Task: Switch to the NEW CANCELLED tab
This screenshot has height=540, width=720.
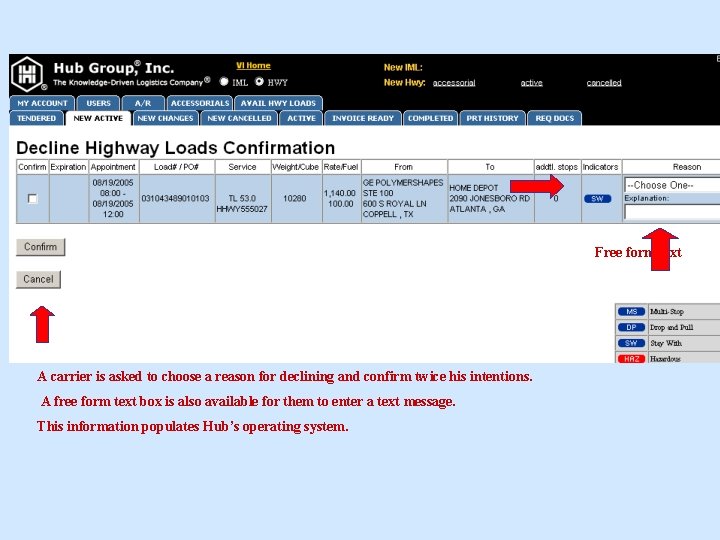Action: coord(239,118)
